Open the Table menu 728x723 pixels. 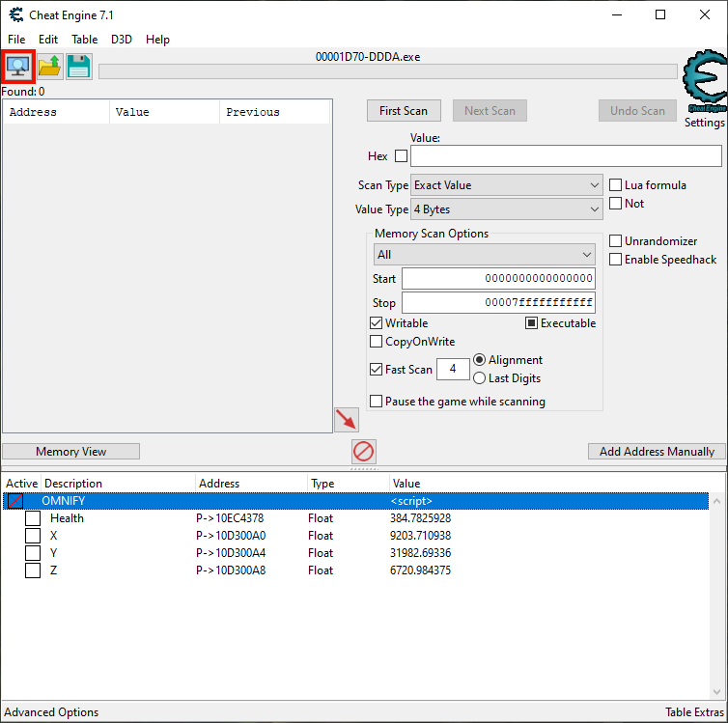click(84, 40)
